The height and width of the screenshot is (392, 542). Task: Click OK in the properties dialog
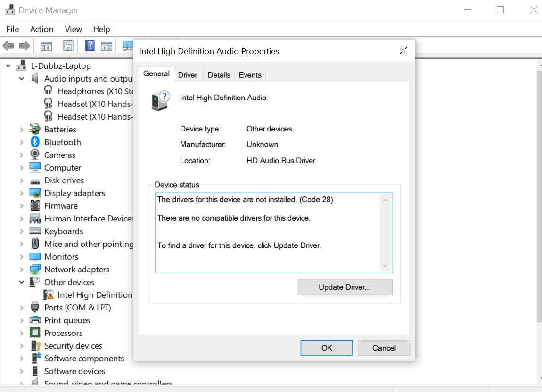(x=326, y=348)
